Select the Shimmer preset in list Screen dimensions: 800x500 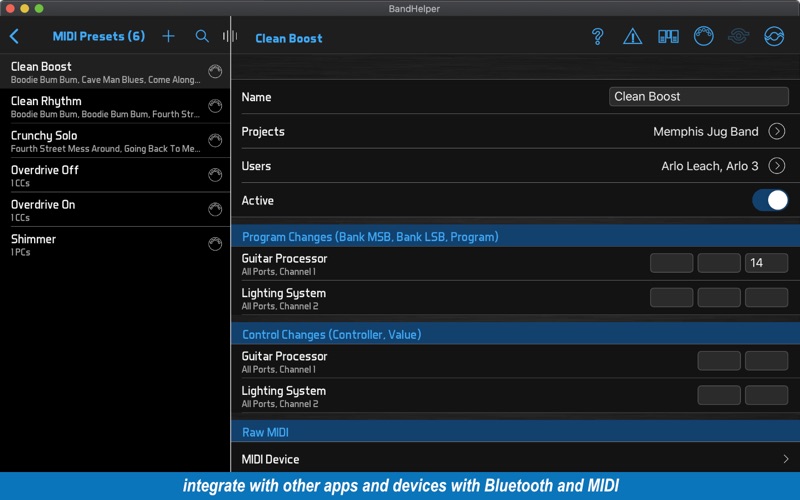pos(115,244)
